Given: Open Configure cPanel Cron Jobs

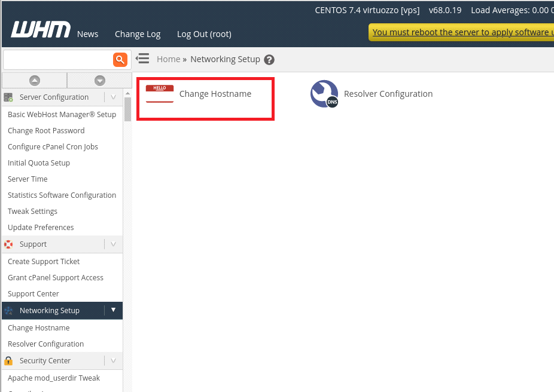Looking at the screenshot, I should tap(53, 147).
